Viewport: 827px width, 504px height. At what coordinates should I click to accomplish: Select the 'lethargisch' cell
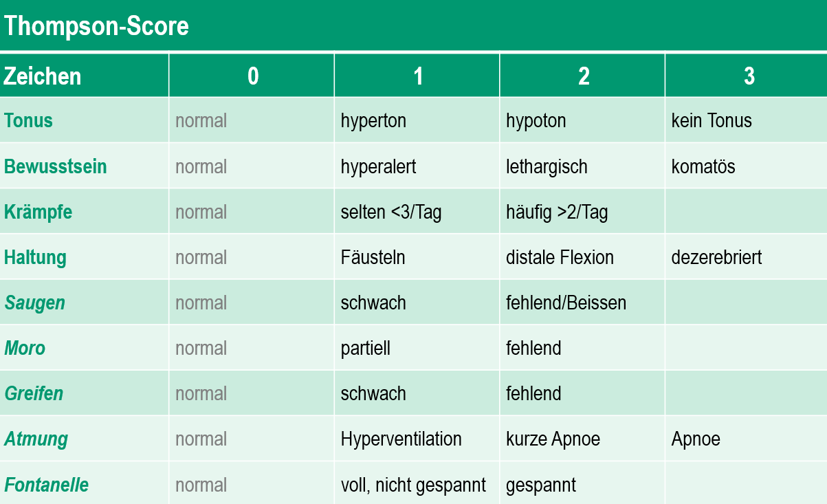coord(547,166)
